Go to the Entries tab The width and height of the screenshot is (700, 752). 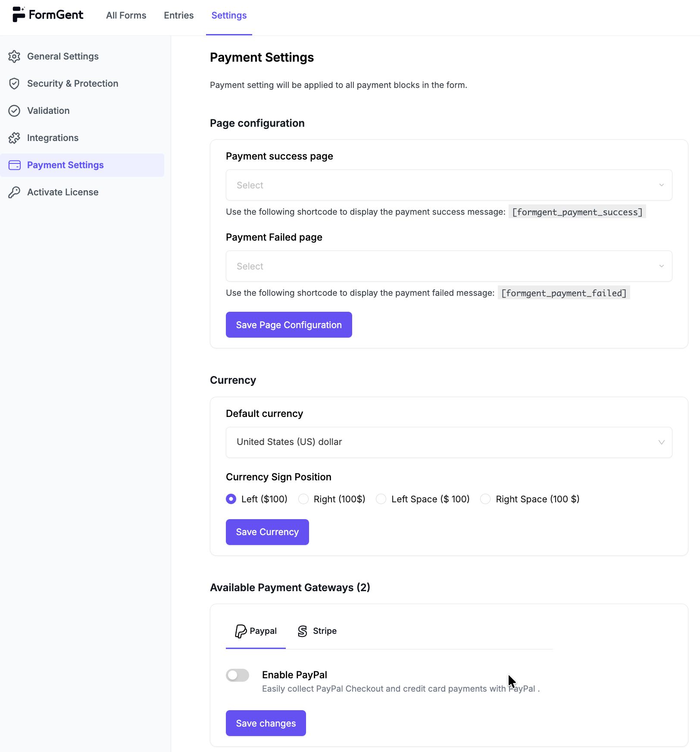click(179, 16)
